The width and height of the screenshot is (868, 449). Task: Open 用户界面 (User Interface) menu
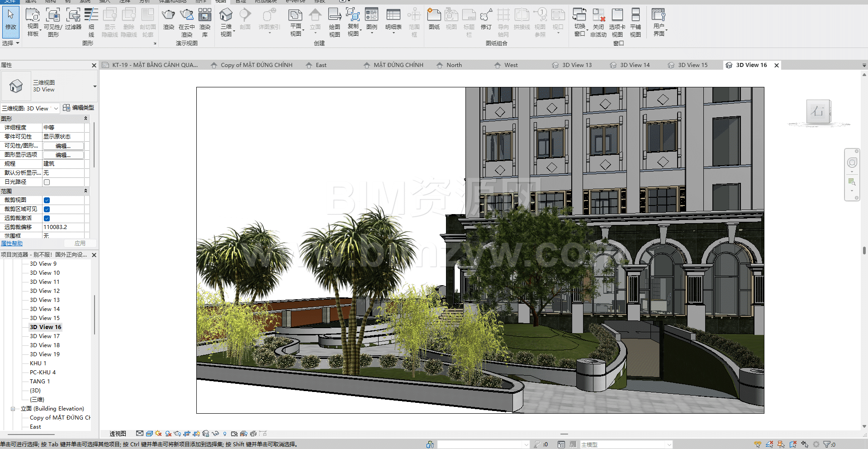pyautogui.click(x=659, y=22)
